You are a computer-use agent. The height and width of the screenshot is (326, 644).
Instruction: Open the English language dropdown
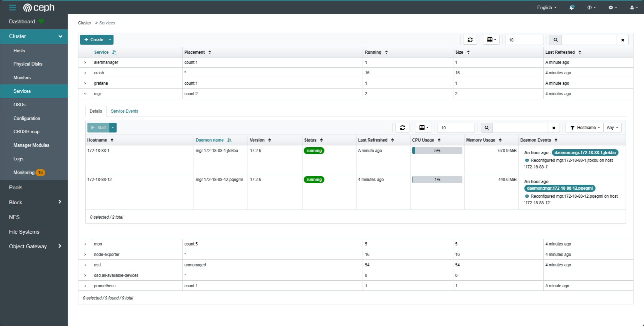point(546,7)
